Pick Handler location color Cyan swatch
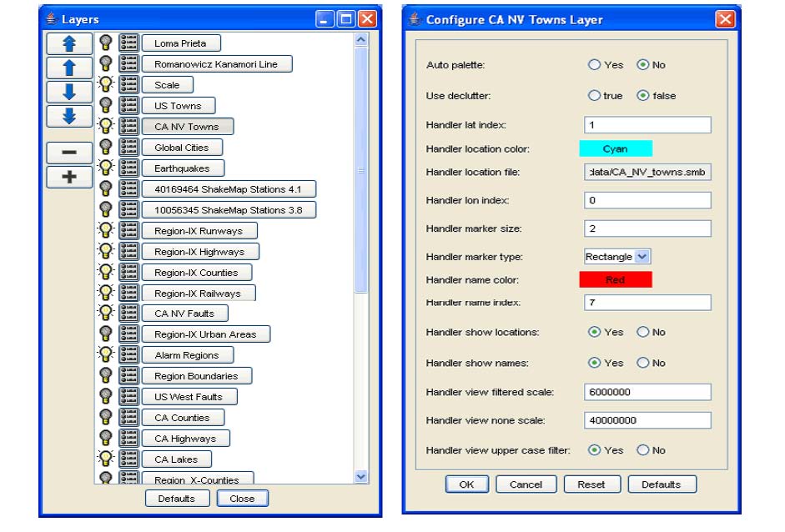Image resolution: width=785 pixels, height=532 pixels. tap(616, 148)
